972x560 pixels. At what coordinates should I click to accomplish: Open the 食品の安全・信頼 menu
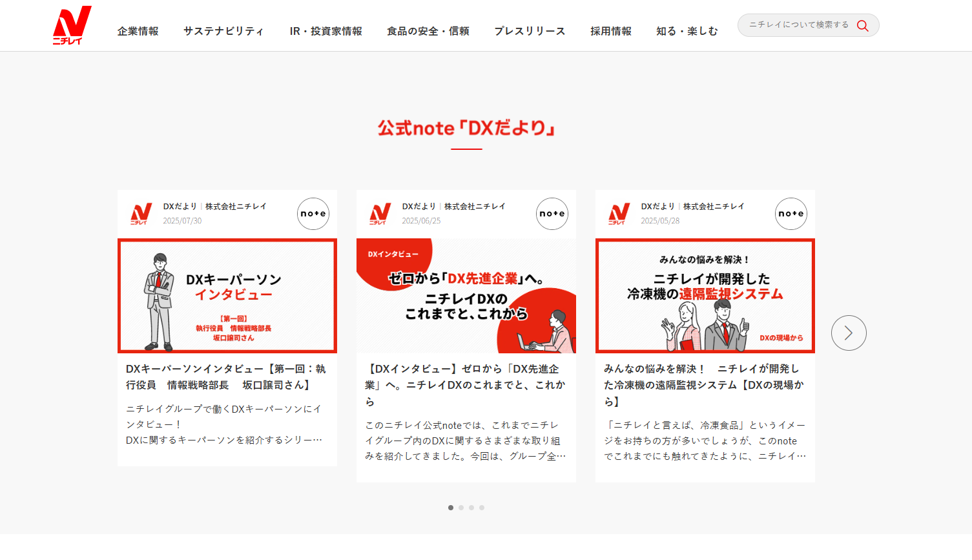click(428, 31)
